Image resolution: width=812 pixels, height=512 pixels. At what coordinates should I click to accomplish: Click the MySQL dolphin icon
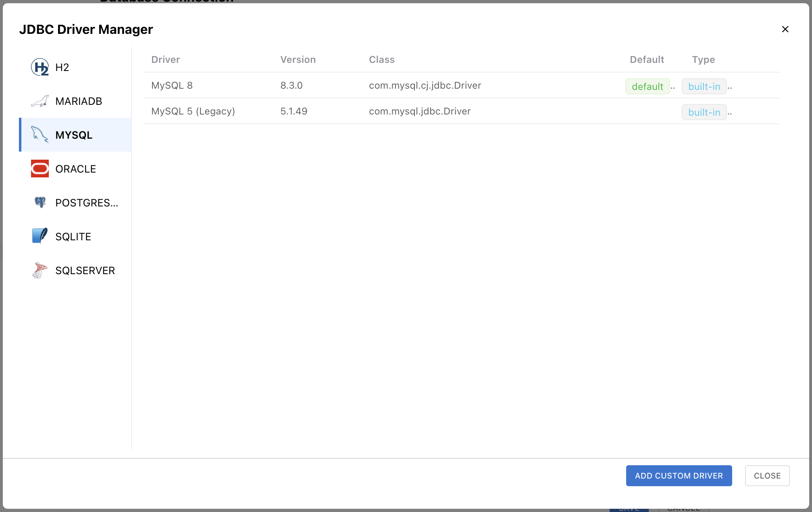[40, 135]
